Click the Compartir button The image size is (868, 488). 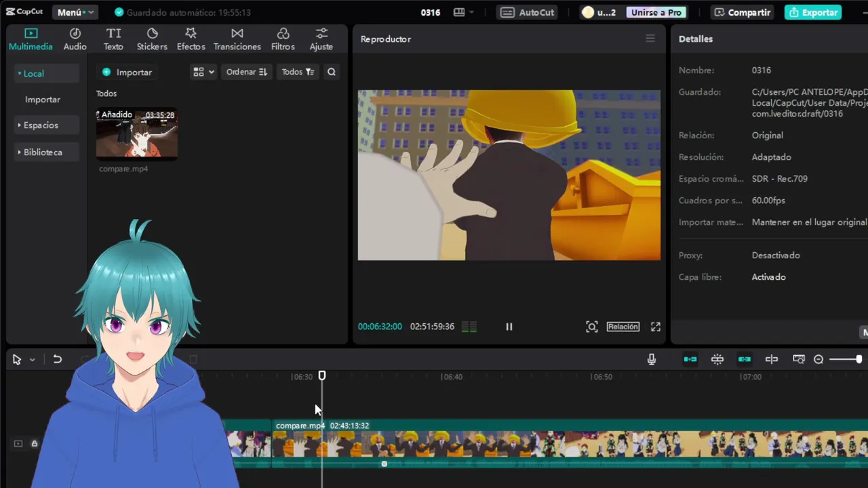click(742, 12)
